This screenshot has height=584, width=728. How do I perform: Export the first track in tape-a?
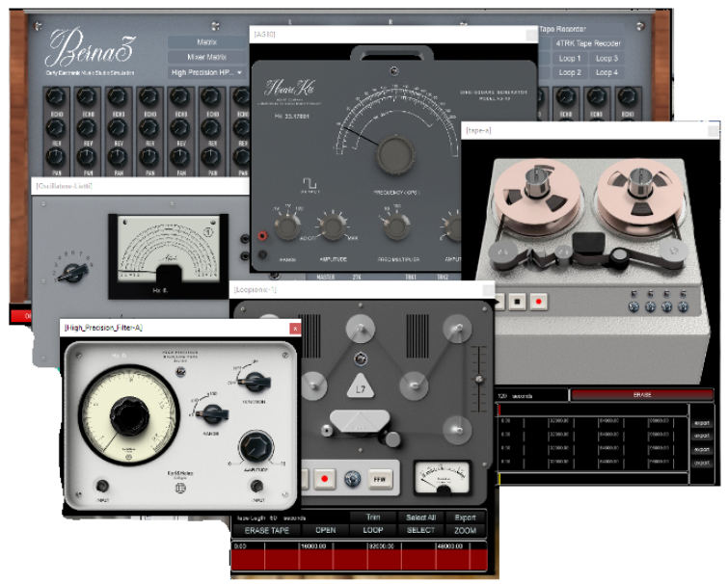pyautogui.click(x=702, y=423)
